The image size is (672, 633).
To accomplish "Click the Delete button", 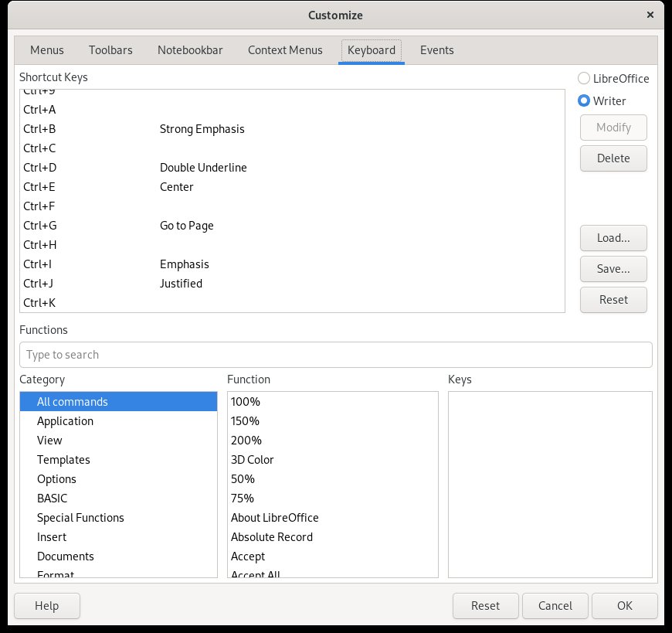I will click(x=613, y=158).
